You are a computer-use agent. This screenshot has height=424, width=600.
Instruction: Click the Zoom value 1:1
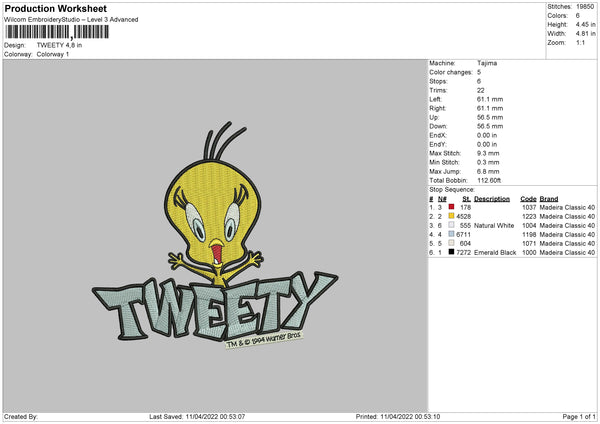580,43
